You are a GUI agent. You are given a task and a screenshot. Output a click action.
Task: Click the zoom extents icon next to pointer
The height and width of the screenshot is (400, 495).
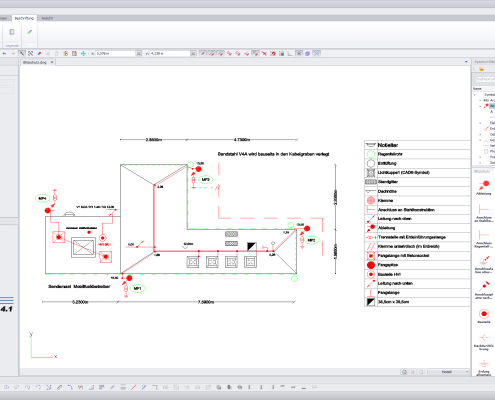[30, 53]
